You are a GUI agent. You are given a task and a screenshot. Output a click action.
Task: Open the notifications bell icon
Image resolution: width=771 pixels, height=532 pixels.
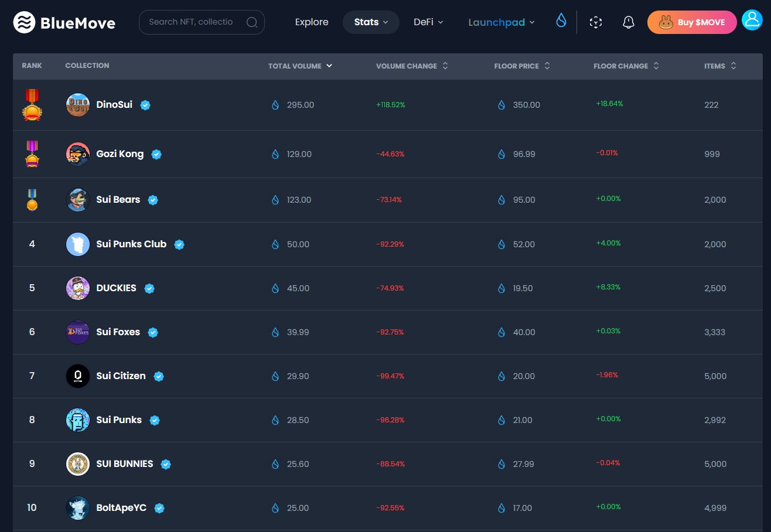(x=629, y=22)
